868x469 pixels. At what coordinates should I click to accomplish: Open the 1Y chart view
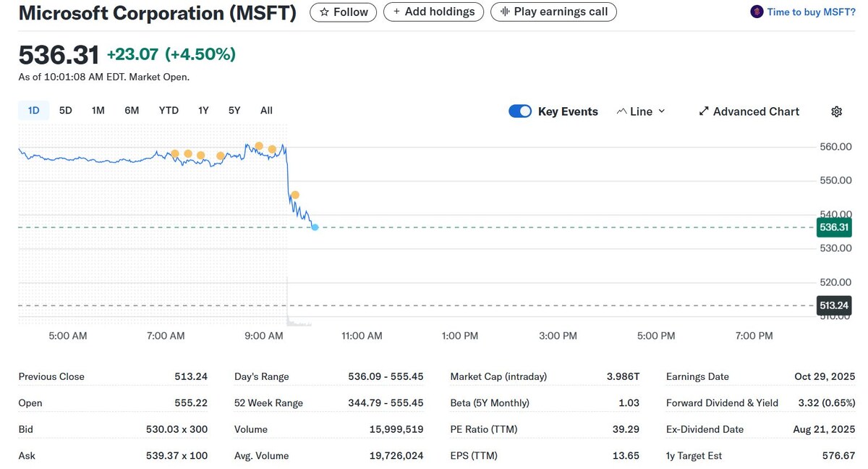pos(203,110)
